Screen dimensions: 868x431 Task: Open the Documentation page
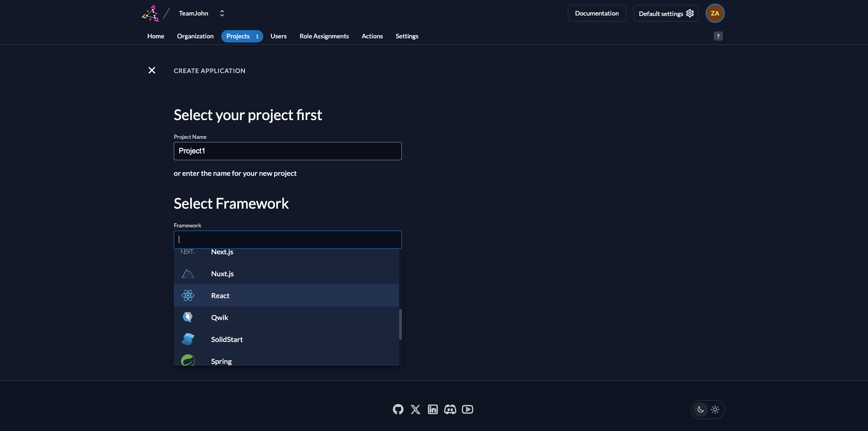click(597, 13)
